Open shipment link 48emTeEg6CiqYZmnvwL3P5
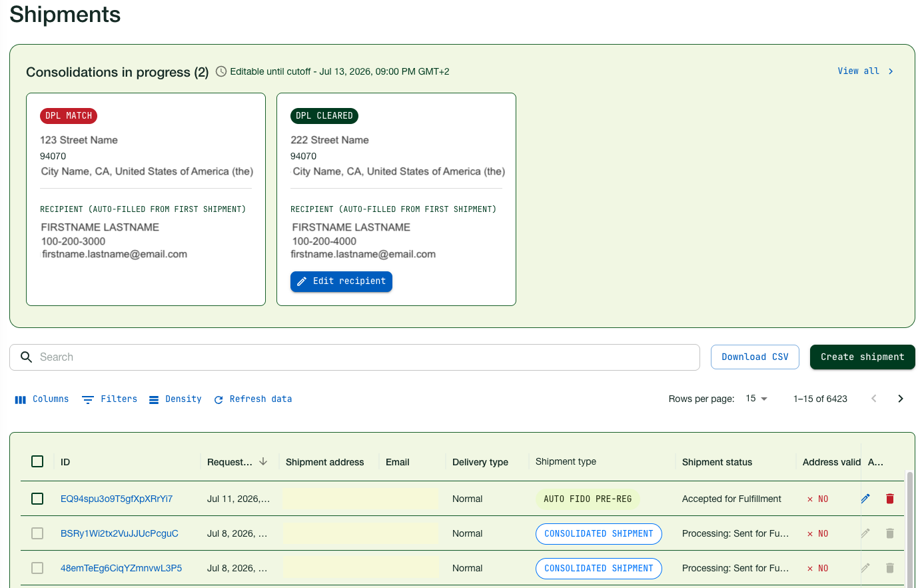The image size is (924, 588). [x=121, y=568]
